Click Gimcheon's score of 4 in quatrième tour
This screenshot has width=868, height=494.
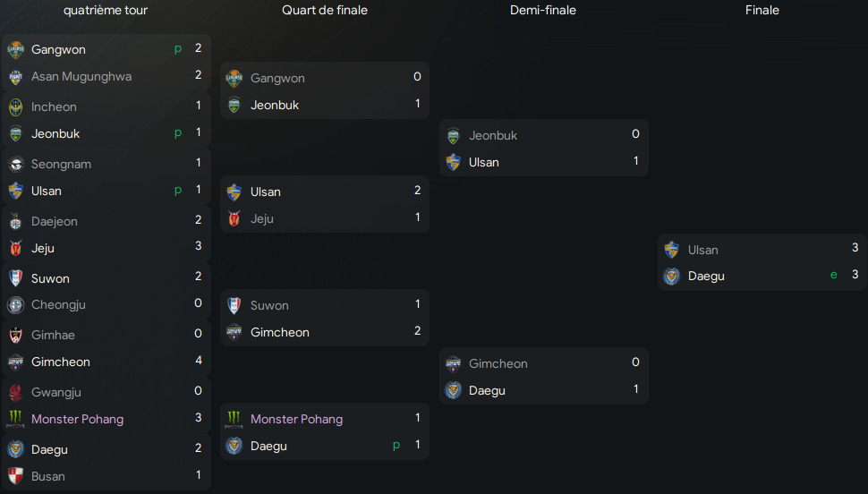(x=198, y=361)
